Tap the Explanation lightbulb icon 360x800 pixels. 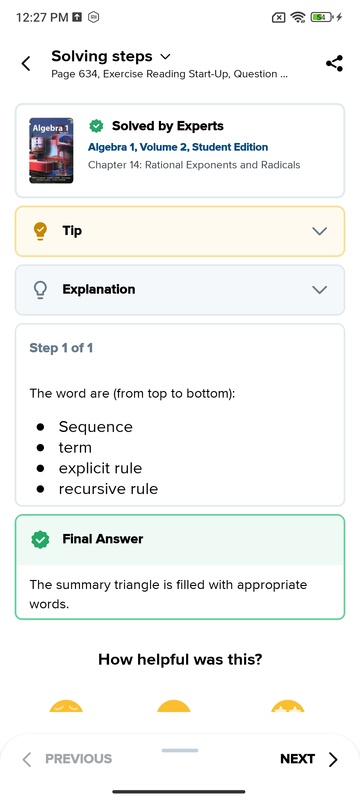tap(40, 290)
